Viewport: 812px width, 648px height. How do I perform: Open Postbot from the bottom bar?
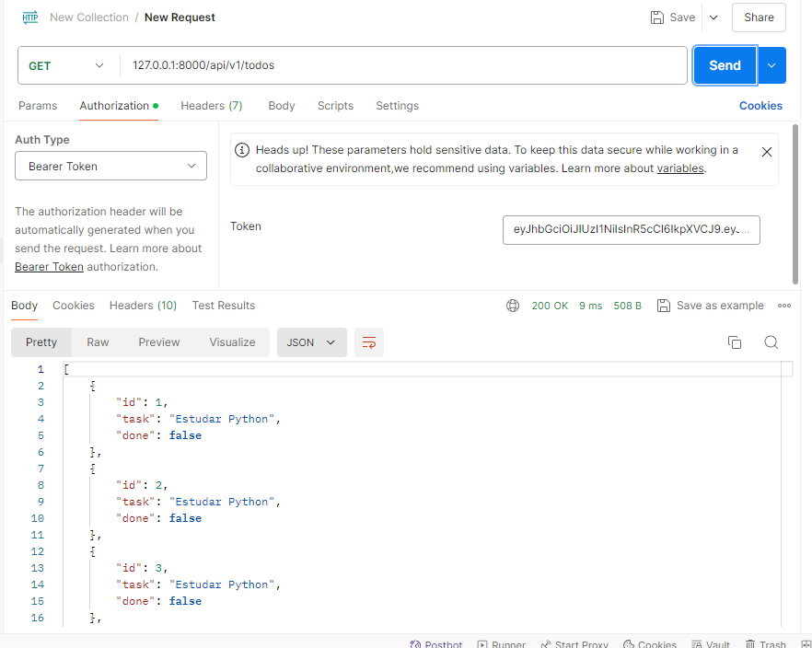[436, 644]
